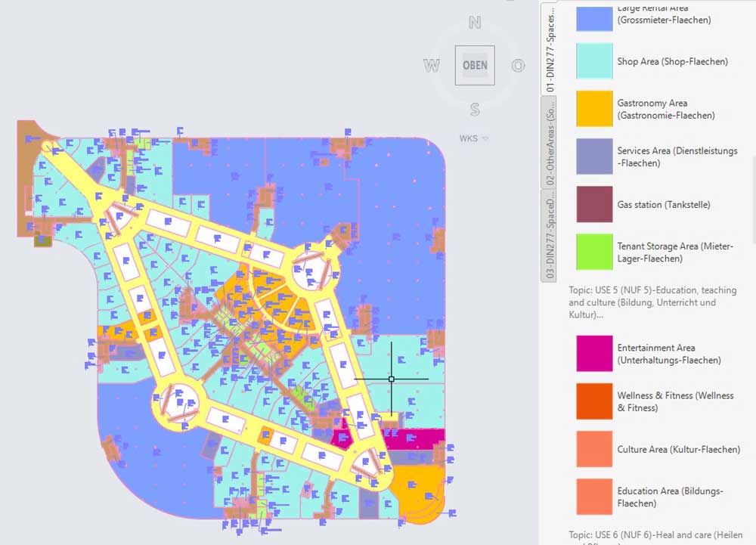Pick the Entertainment Area magenta swatch
This screenshot has height=545, width=756.
(x=594, y=354)
